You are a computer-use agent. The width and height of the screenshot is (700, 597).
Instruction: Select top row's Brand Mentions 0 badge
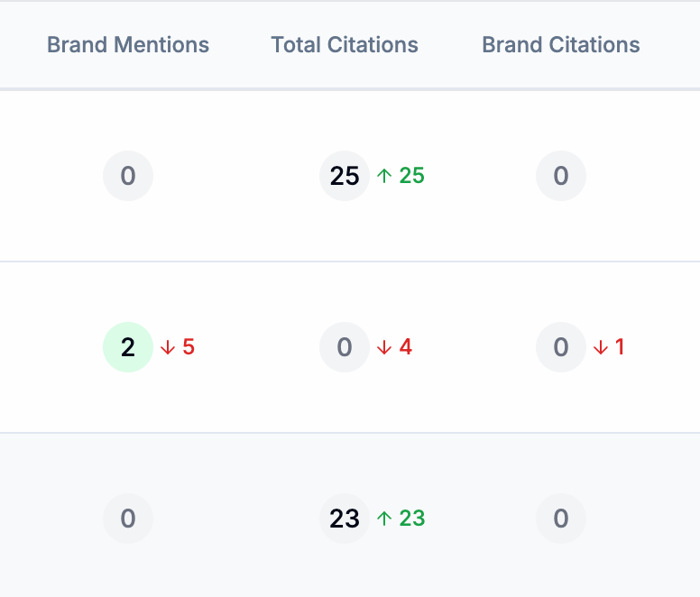(128, 176)
